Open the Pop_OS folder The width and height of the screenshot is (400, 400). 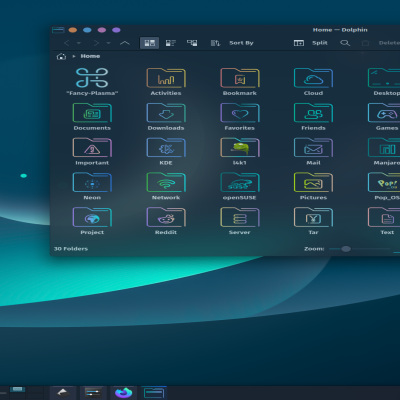[385, 186]
